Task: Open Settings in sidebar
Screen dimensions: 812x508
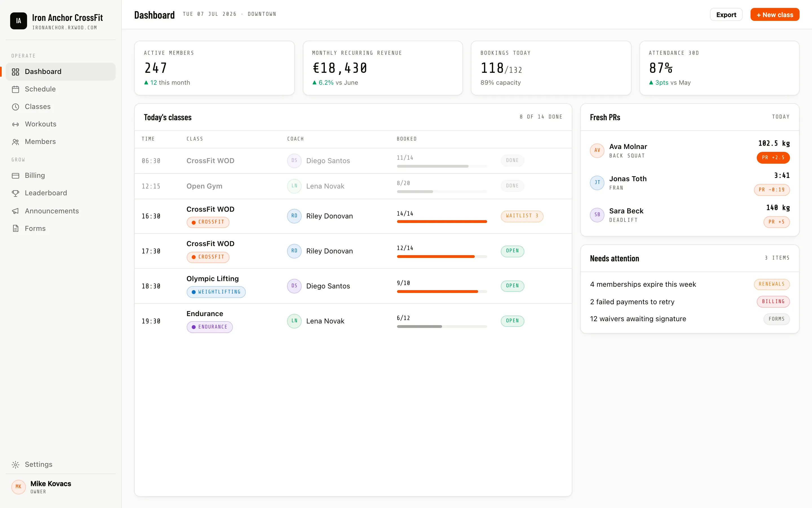Action: [x=61, y=464]
